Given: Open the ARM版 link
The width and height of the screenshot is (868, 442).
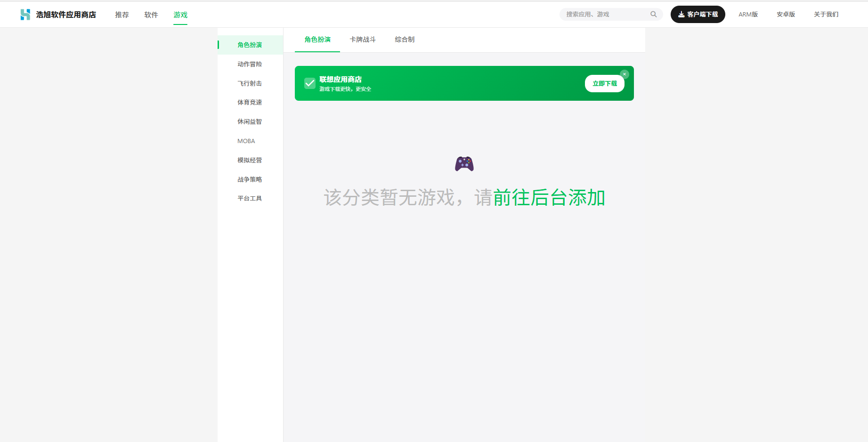Looking at the screenshot, I should 748,14.
